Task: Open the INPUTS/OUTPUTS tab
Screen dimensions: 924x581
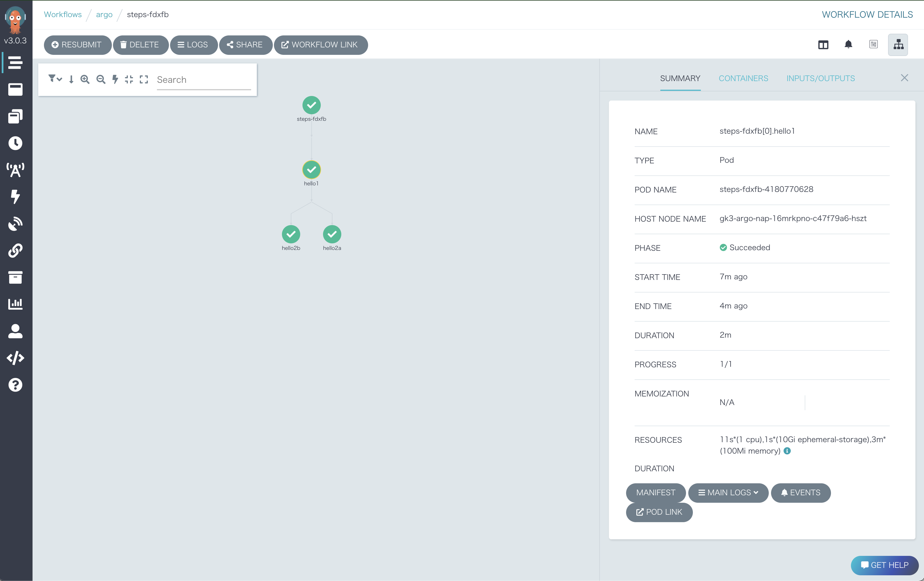Action: 821,78
